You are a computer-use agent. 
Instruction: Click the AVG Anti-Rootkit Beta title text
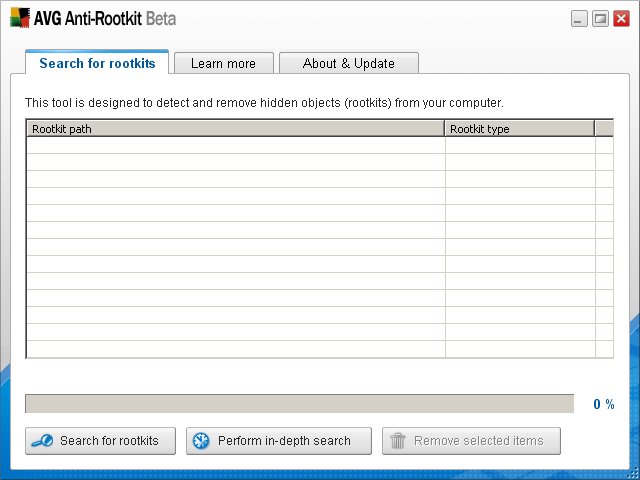pyautogui.click(x=105, y=18)
